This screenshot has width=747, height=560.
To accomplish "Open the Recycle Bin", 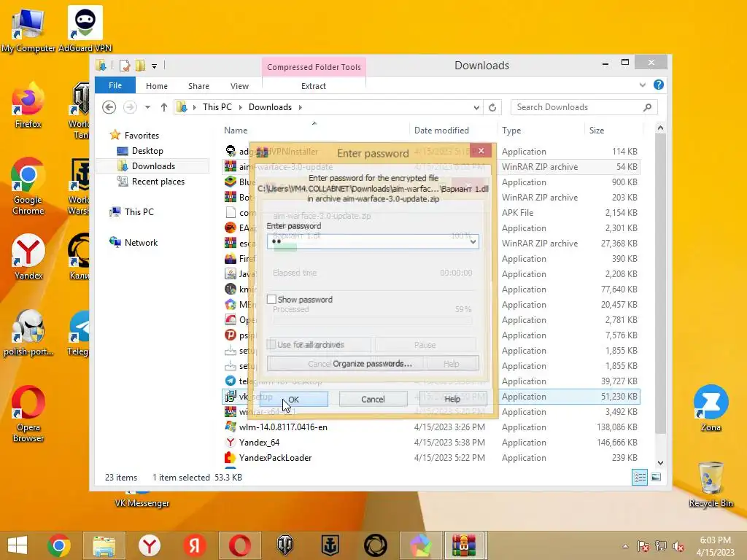I will 711,484.
